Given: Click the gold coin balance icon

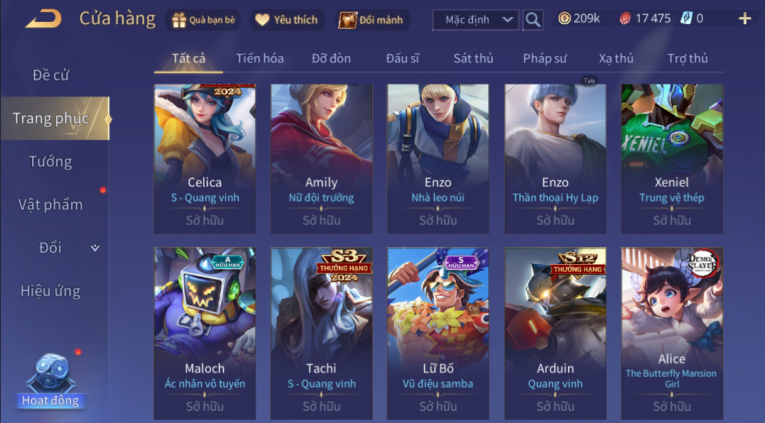Looking at the screenshot, I should click(564, 19).
